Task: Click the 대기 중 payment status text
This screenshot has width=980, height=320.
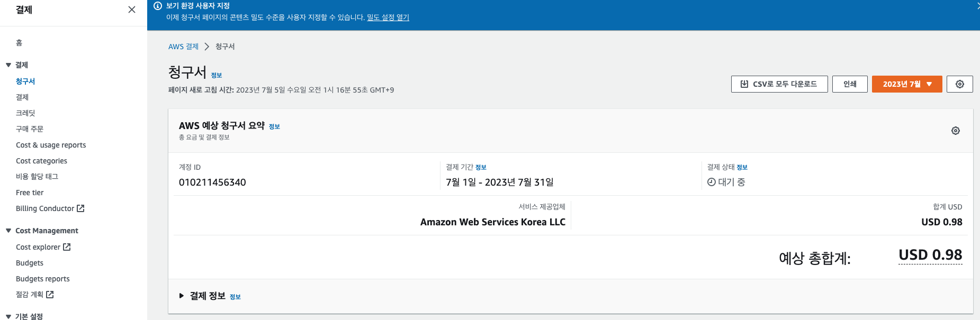Action: pyautogui.click(x=732, y=182)
